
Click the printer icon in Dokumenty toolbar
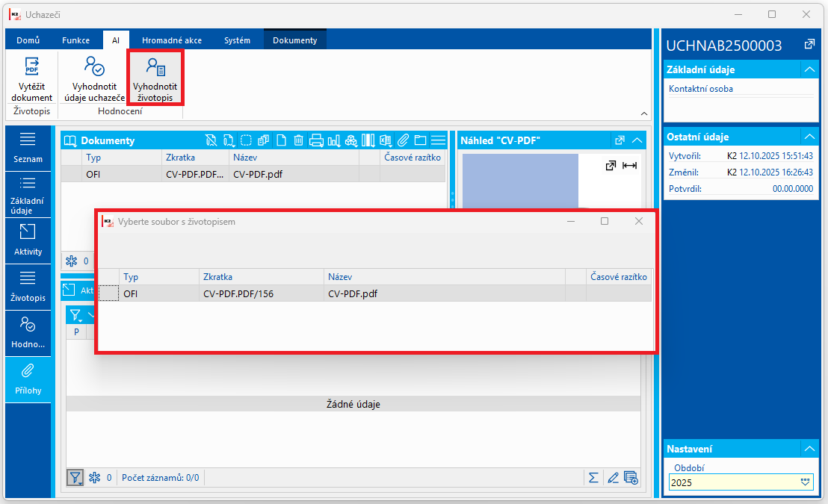[316, 140]
